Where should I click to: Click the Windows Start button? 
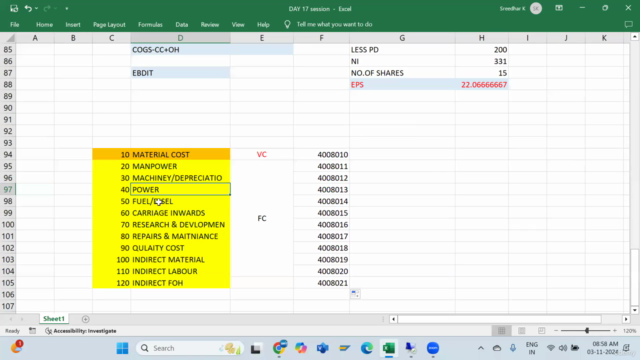[122, 348]
